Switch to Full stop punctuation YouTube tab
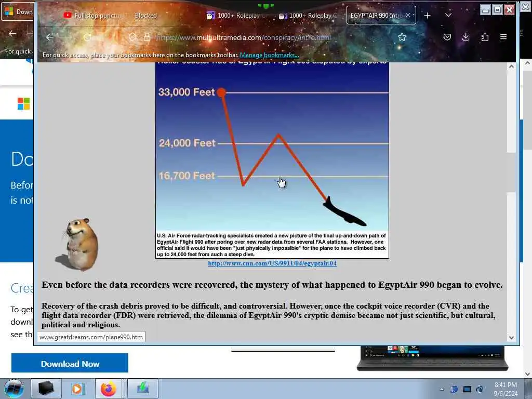This screenshot has width=532, height=399. click(x=92, y=15)
